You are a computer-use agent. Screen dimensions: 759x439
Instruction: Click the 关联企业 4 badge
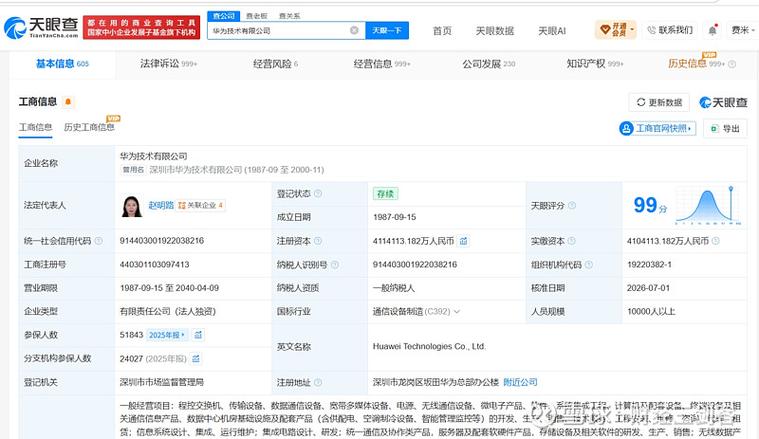(200, 205)
